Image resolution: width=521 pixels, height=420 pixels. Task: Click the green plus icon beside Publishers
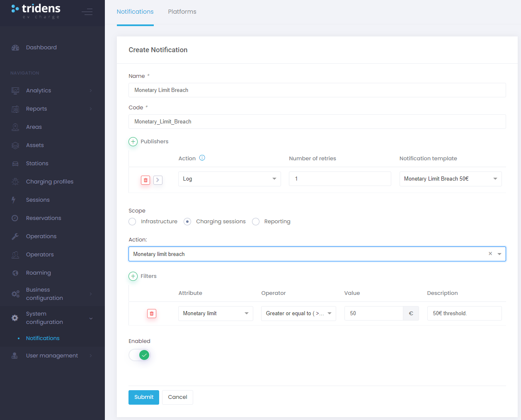[133, 142]
